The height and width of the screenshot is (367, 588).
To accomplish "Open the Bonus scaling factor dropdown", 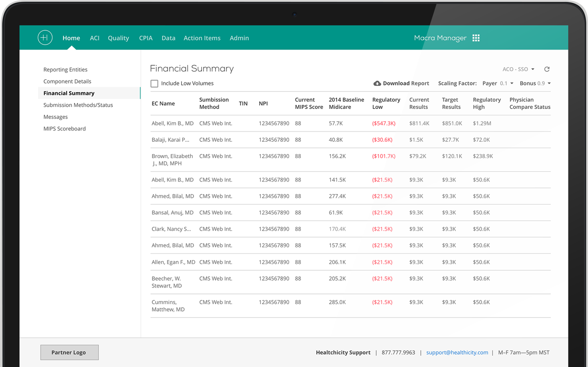I will pyautogui.click(x=535, y=83).
